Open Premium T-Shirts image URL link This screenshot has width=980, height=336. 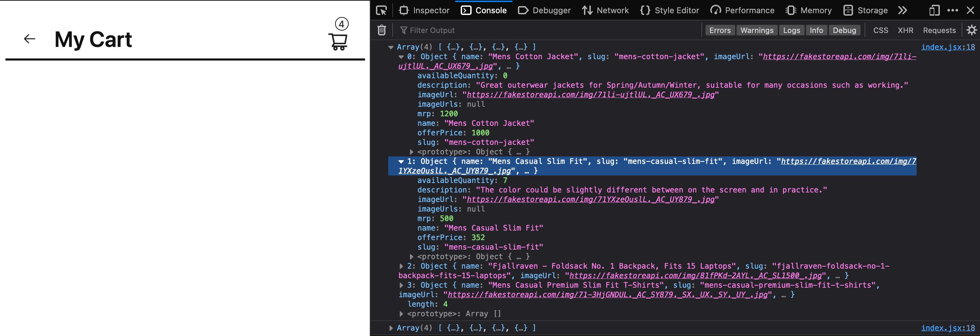(x=607, y=295)
